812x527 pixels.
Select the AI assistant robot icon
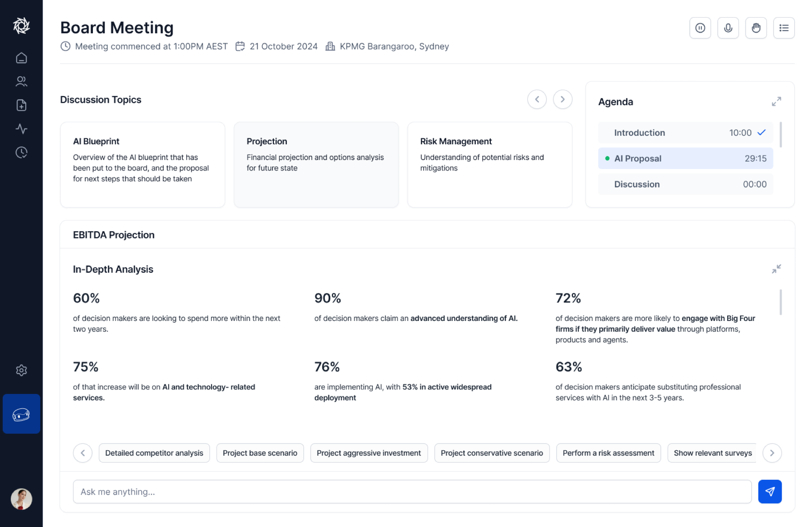click(21, 414)
